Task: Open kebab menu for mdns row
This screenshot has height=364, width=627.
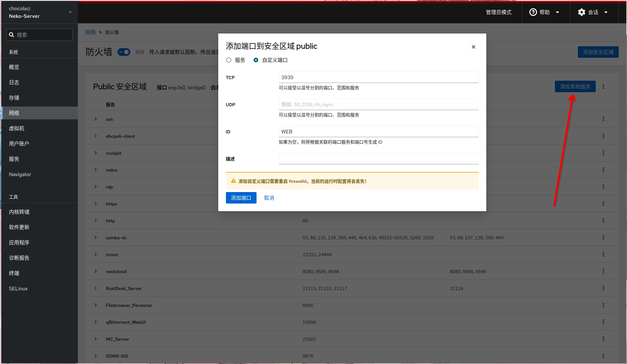Action: coord(603,170)
